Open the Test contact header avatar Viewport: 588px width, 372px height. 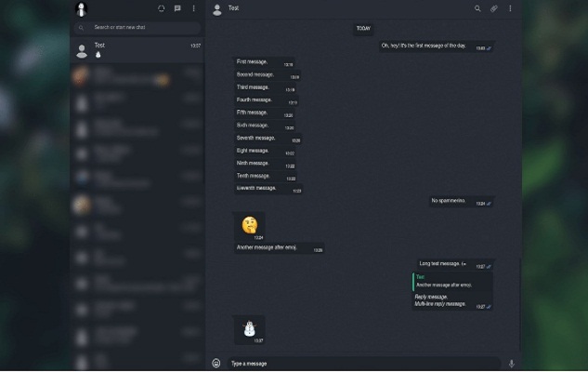[217, 9]
